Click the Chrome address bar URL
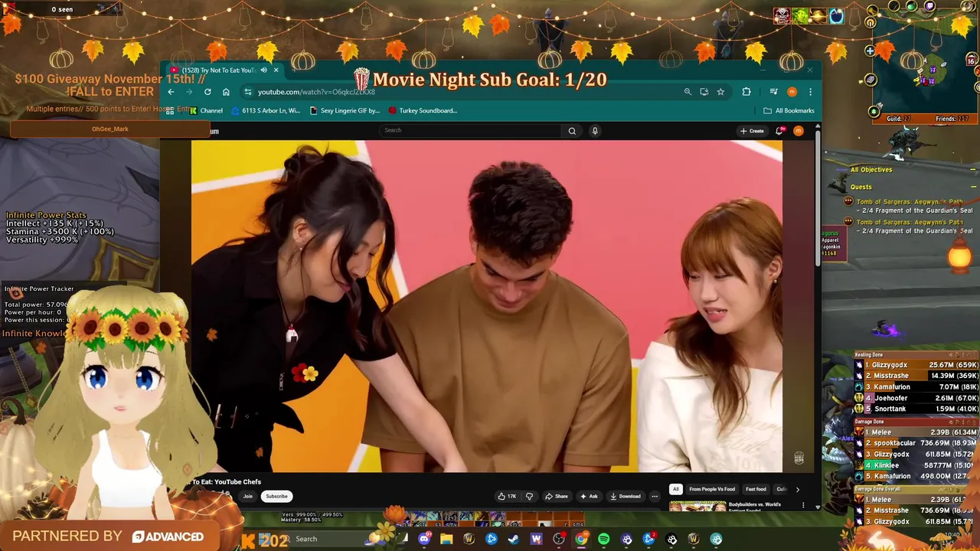 coord(316,92)
